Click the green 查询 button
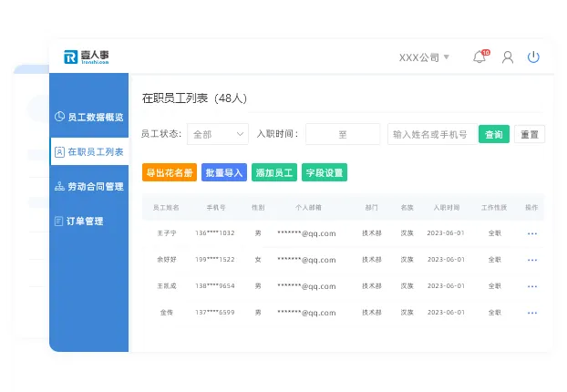The image size is (567, 392). [494, 134]
